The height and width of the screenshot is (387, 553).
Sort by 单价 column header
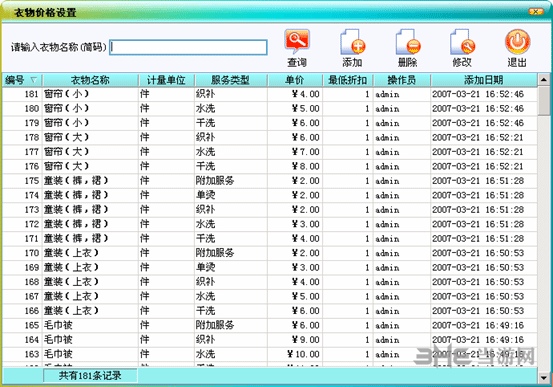tap(295, 80)
